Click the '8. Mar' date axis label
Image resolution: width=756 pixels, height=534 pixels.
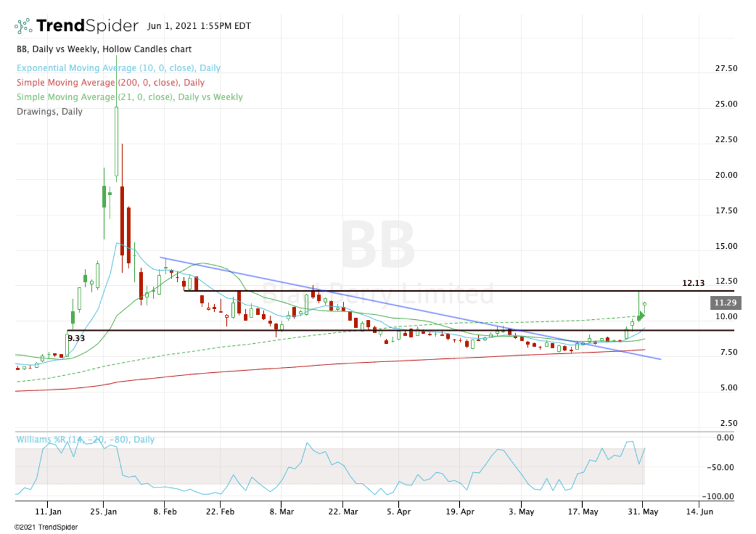(282, 512)
